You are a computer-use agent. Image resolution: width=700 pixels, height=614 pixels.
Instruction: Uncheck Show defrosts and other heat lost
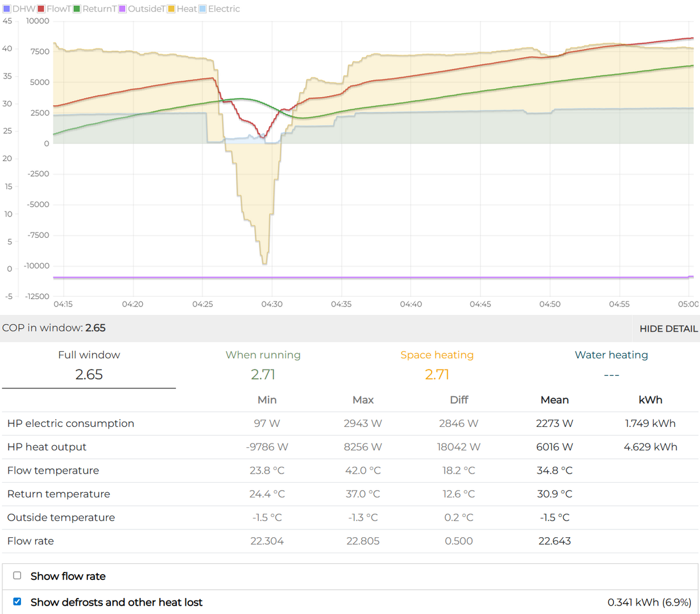(x=17, y=601)
